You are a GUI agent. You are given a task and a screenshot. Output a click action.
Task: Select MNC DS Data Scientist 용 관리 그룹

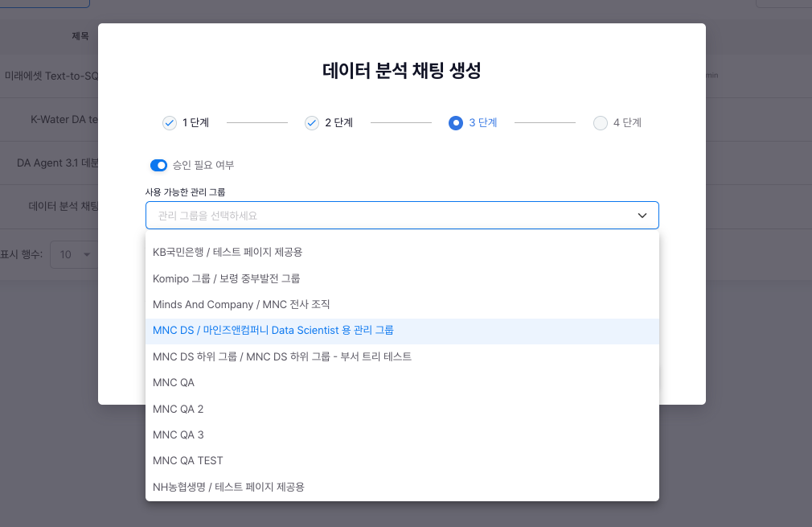pos(273,331)
